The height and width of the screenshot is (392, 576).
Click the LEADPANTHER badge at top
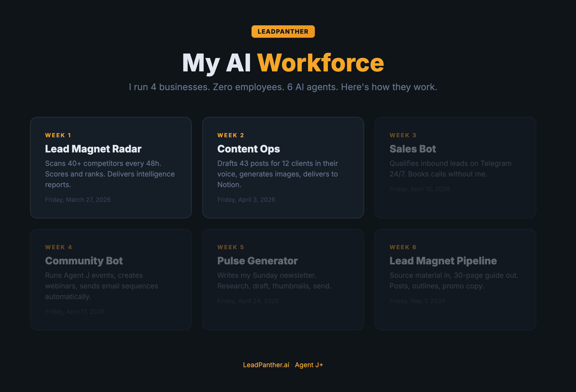click(x=283, y=32)
